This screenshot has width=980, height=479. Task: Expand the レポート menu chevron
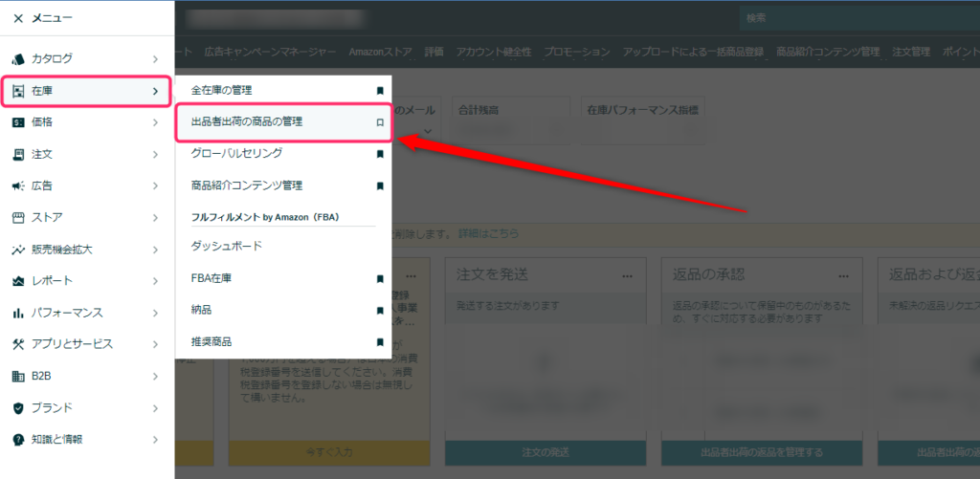coord(156,281)
